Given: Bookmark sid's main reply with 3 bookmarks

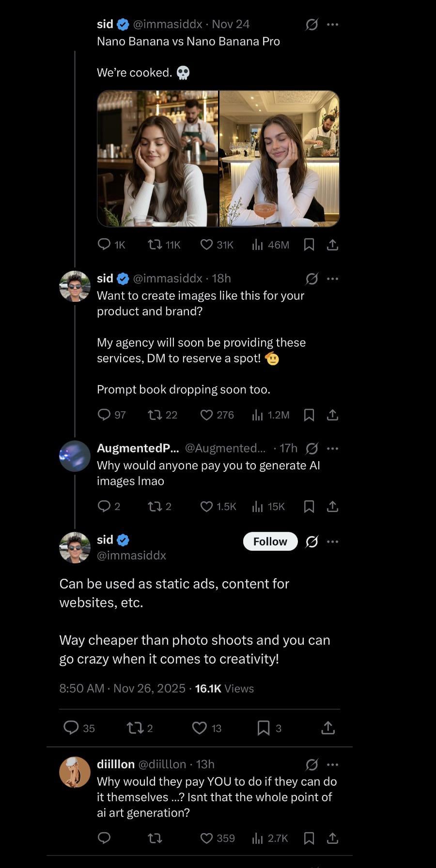Looking at the screenshot, I should pos(264,728).
